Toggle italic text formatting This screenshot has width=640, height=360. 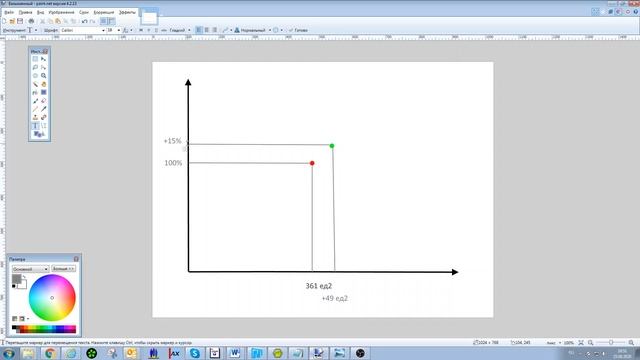coord(149,30)
